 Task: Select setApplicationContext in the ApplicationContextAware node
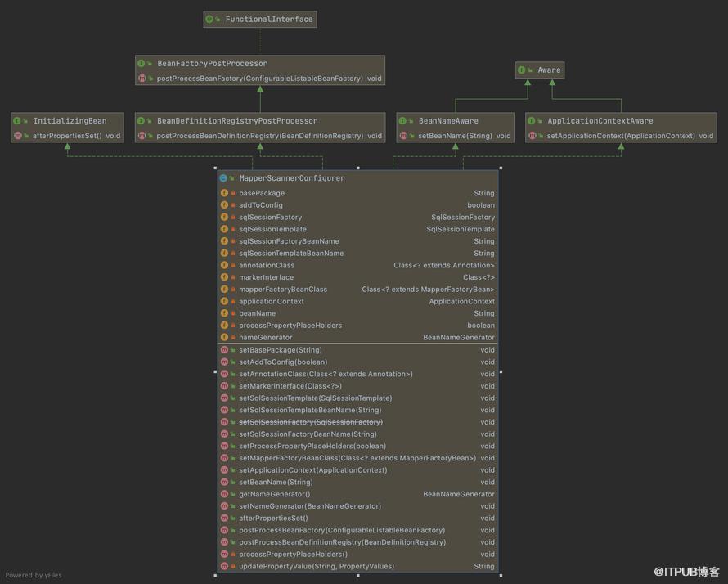pos(621,136)
